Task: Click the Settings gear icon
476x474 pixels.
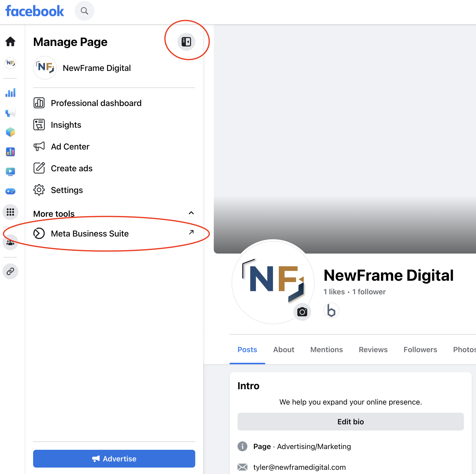Action: coord(39,190)
